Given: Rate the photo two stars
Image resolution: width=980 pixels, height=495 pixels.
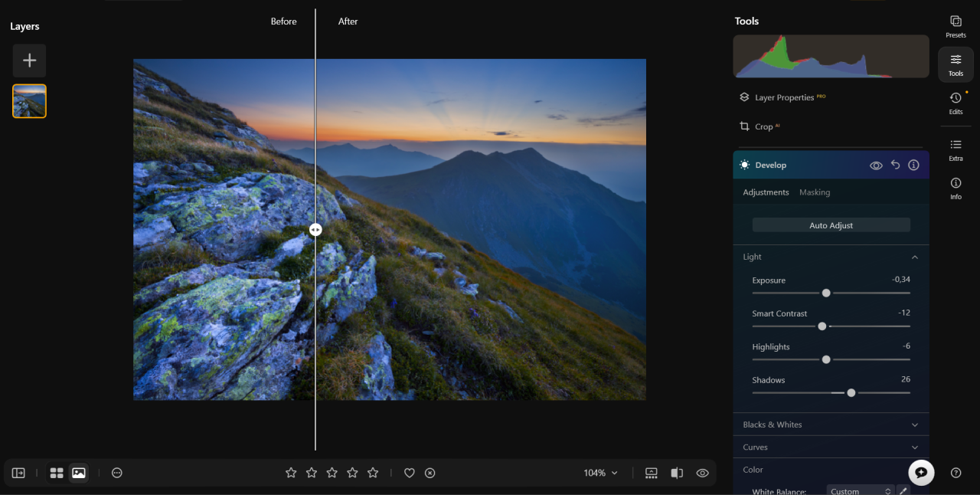Looking at the screenshot, I should [x=312, y=473].
